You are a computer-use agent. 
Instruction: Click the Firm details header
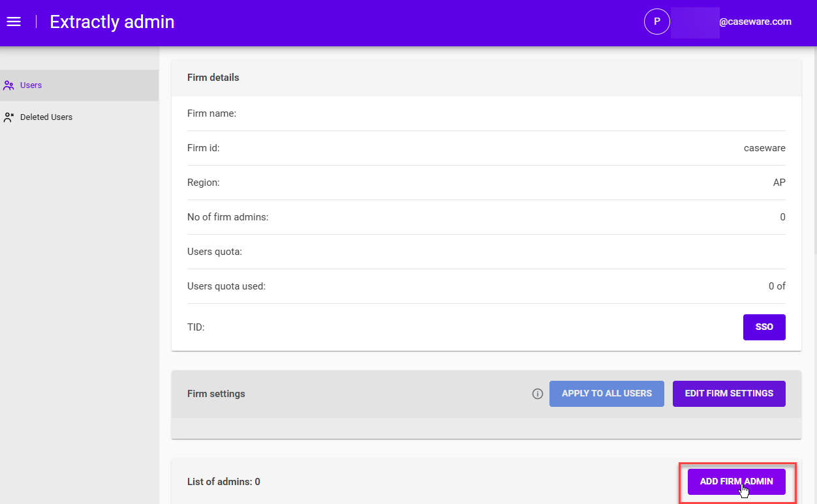(x=213, y=77)
